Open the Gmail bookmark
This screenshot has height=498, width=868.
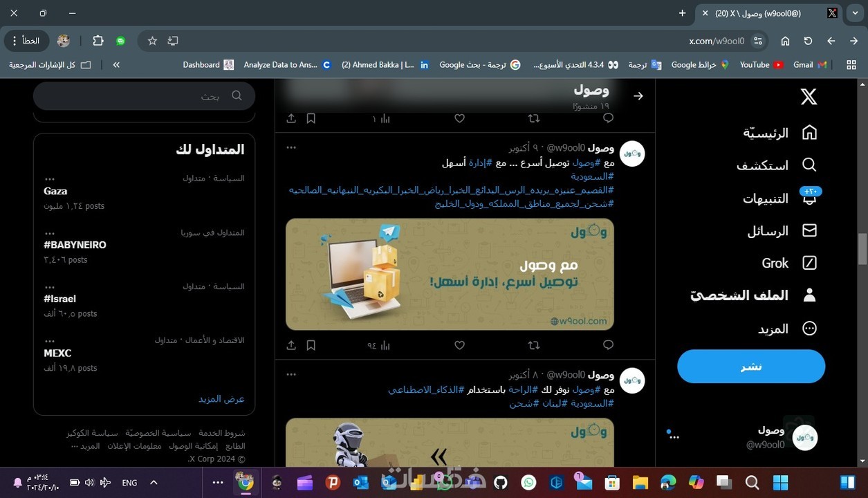coord(810,64)
